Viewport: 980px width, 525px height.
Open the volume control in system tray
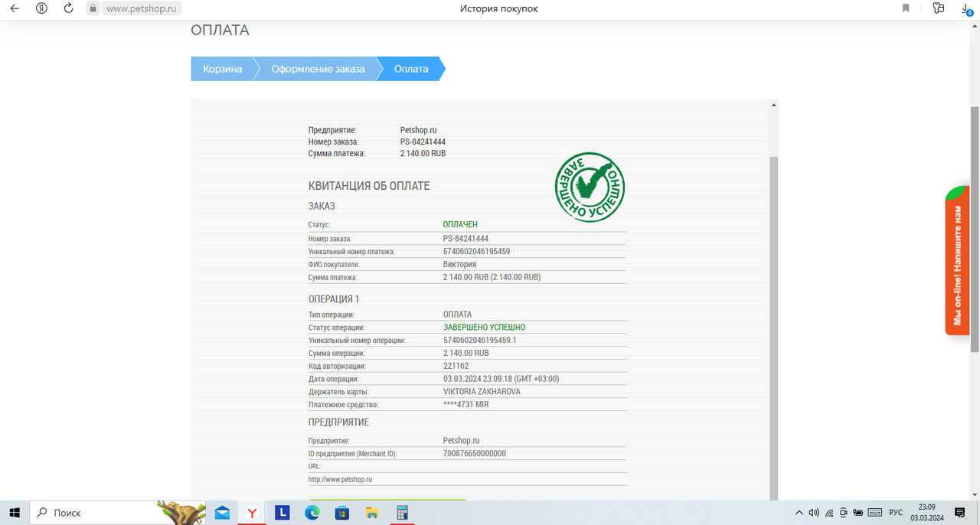pyautogui.click(x=814, y=512)
